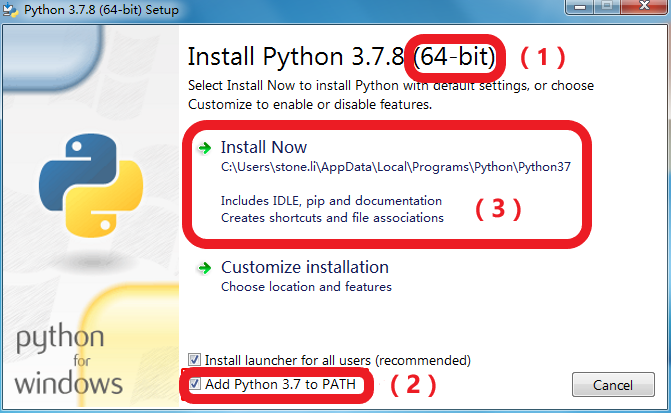Image resolution: width=671 pixels, height=413 pixels.
Task: Click the green arrow beside Install Now
Action: (x=205, y=148)
